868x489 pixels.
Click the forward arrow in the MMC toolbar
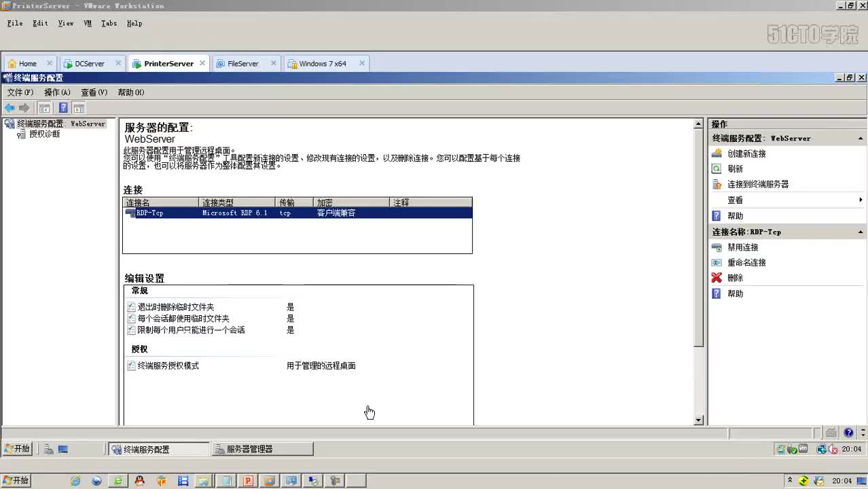pos(24,108)
